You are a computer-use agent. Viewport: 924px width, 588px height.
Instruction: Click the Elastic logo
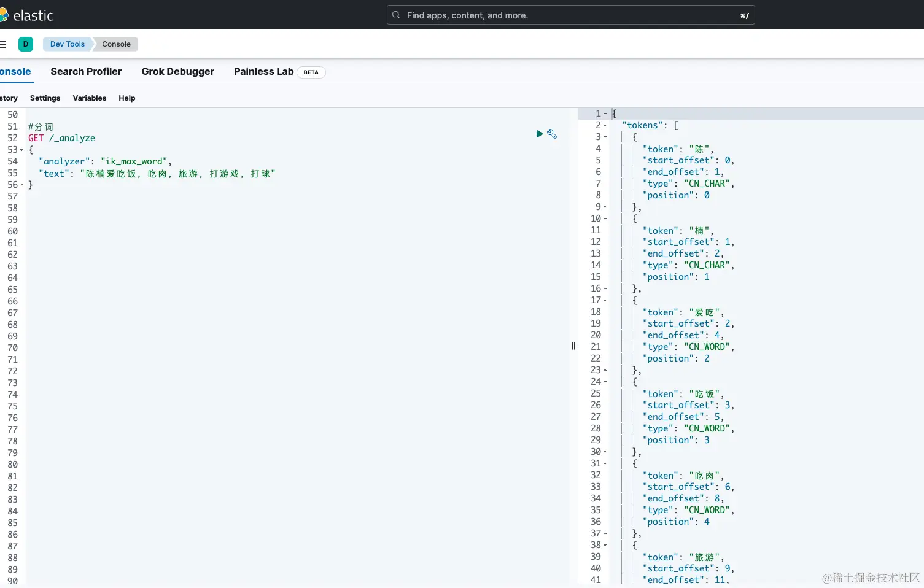point(26,15)
